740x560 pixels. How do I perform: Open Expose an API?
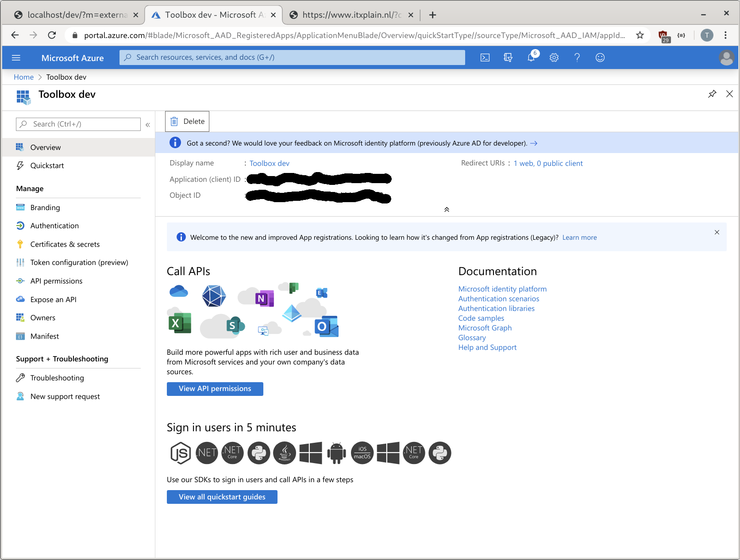point(78,299)
